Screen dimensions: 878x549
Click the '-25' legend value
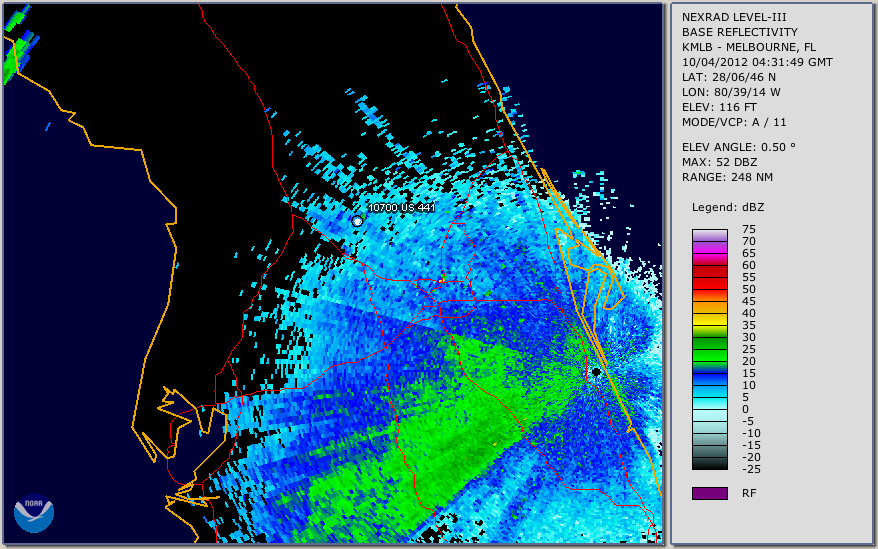click(x=751, y=469)
